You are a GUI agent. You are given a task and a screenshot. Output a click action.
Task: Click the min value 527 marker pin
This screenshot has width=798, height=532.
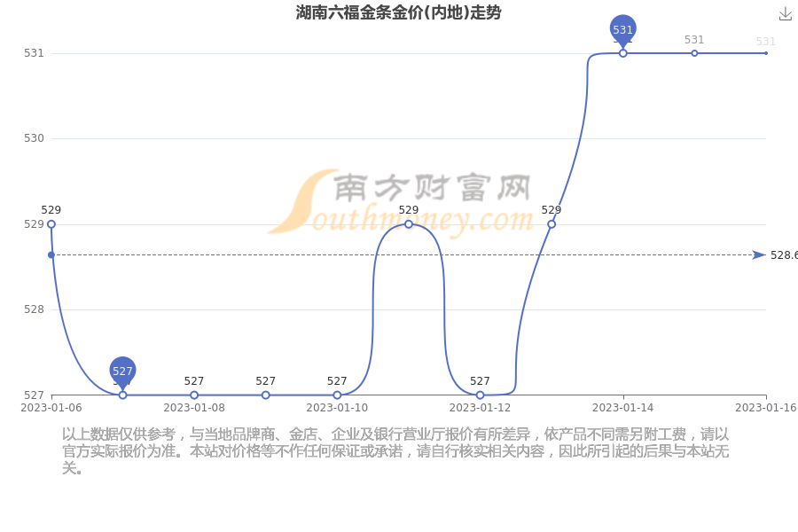(122, 372)
